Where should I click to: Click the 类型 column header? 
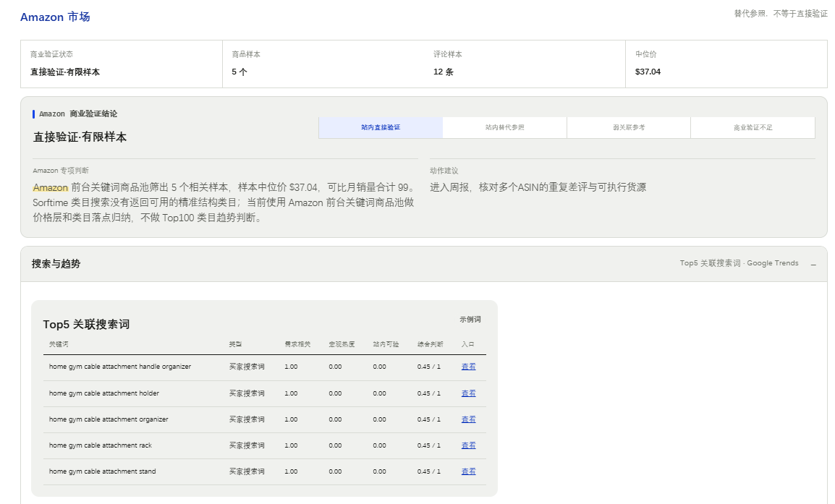tap(235, 344)
